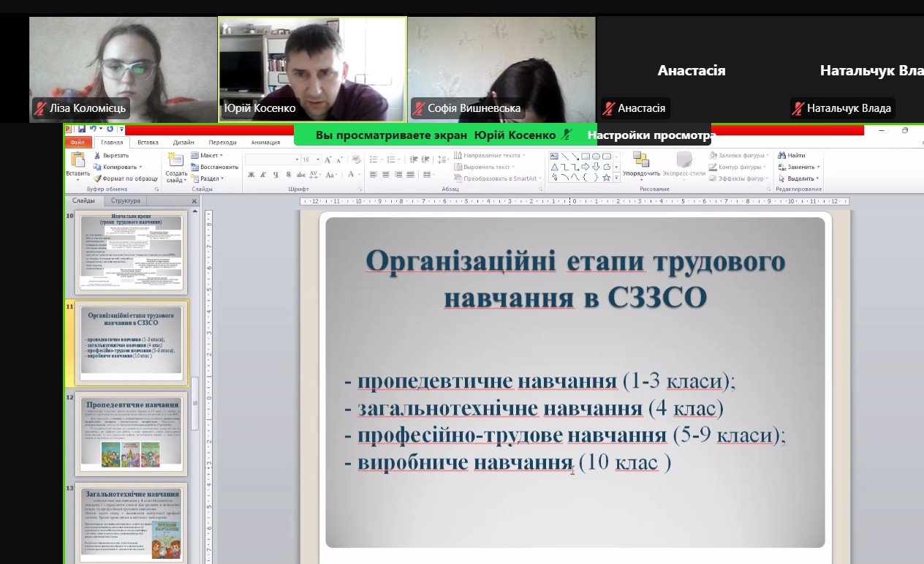
Task: Toggle bold (Ж) text formatting
Action: pos(251,175)
